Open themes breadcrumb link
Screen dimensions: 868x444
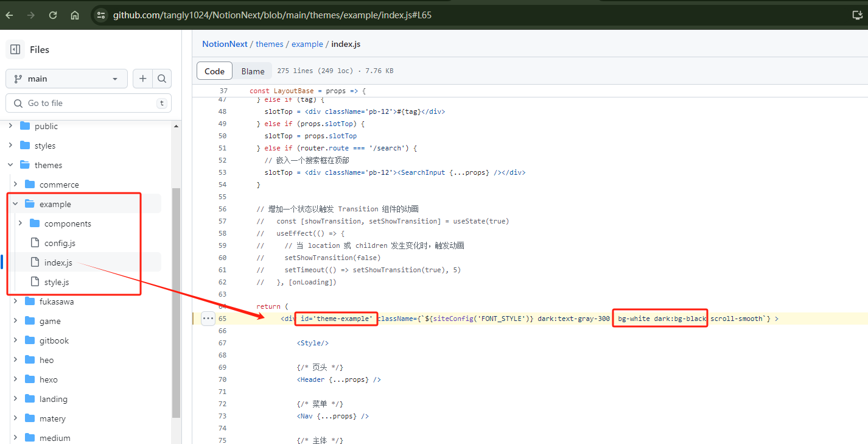click(x=270, y=44)
